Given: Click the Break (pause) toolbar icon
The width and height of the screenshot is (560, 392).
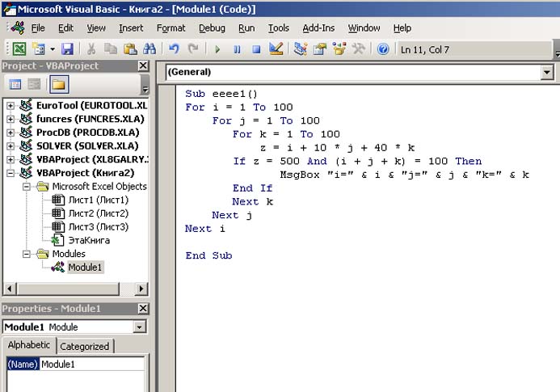Looking at the screenshot, I should click(237, 49).
